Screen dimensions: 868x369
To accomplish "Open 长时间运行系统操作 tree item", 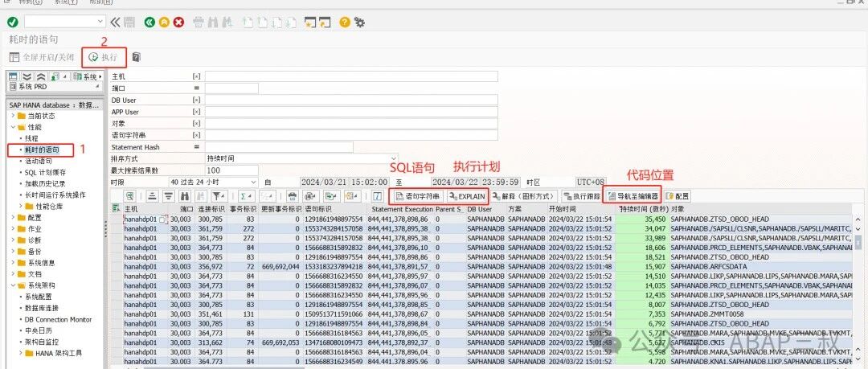I will coord(55,195).
